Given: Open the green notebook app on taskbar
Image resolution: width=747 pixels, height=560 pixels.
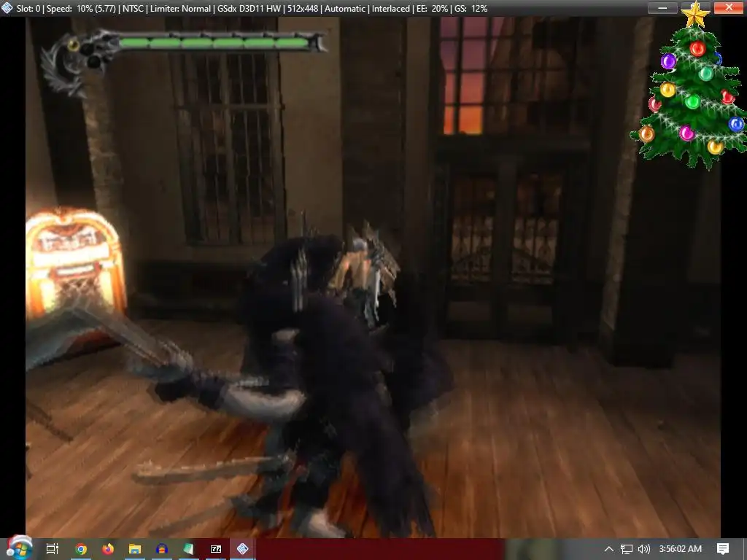Looking at the screenshot, I should tap(189, 549).
